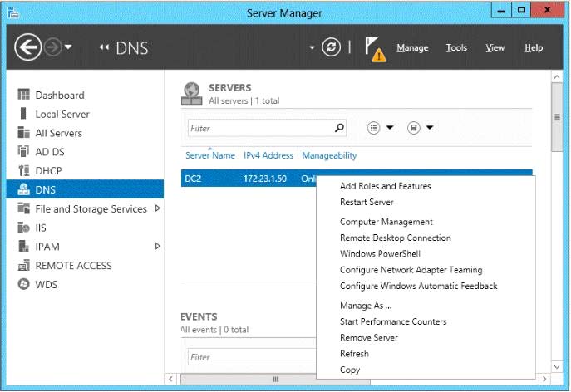This screenshot has width=571, height=392.
Task: Select Windows PowerShell in context menu
Action: [380, 254]
